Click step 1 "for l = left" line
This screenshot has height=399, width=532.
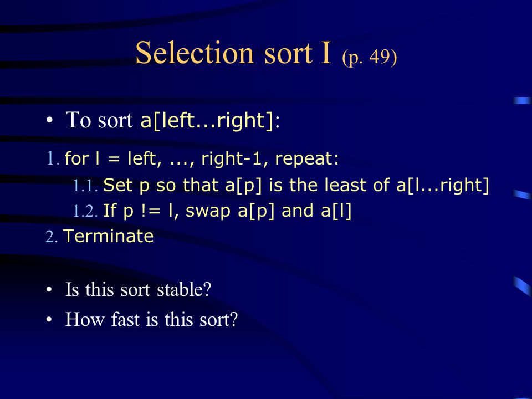(x=111, y=158)
